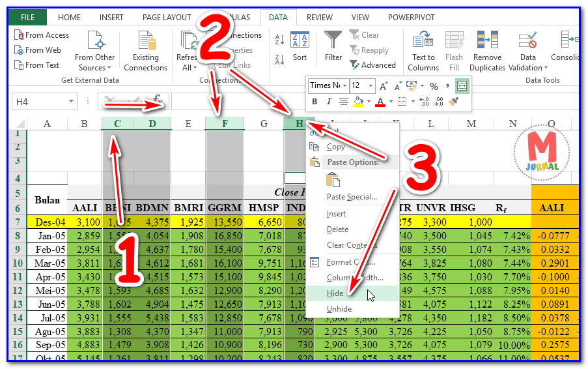Select row 7 header
Image resolution: width=588 pixels, height=369 pixels.
click(x=18, y=222)
